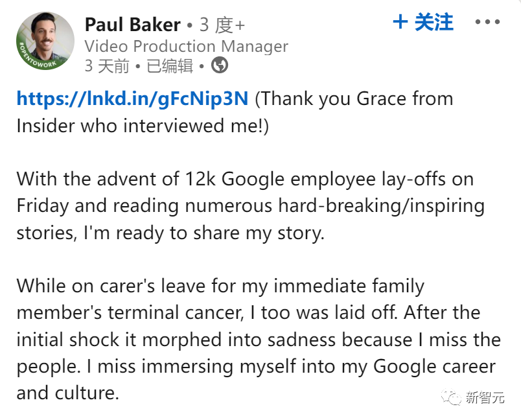Open Paul Baker's profile via his name
Screen dimensions: 521x420
pyautogui.click(x=133, y=25)
